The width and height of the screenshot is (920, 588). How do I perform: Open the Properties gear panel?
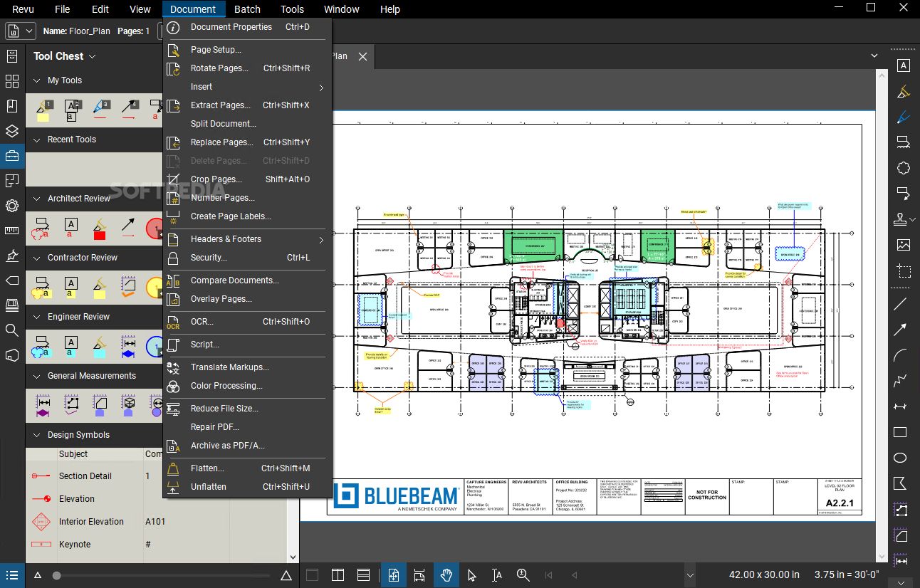click(x=12, y=206)
